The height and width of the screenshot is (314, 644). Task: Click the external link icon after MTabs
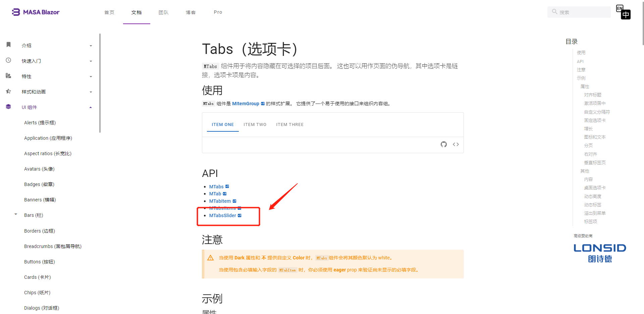coord(227,187)
